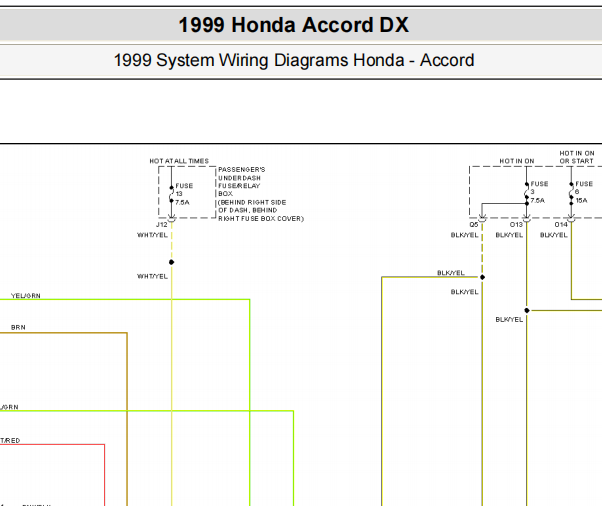
Task: Click the "HOT IN ON OR START" label
Action: (577, 157)
